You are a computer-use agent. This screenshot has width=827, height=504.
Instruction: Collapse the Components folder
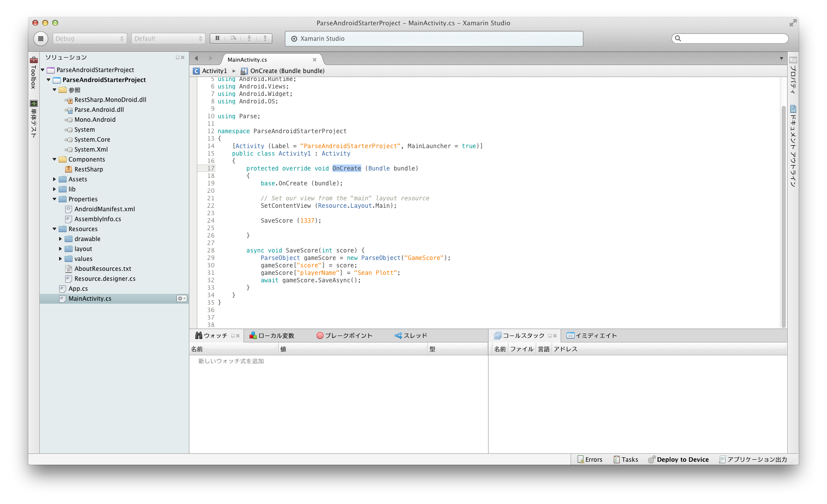click(x=55, y=160)
